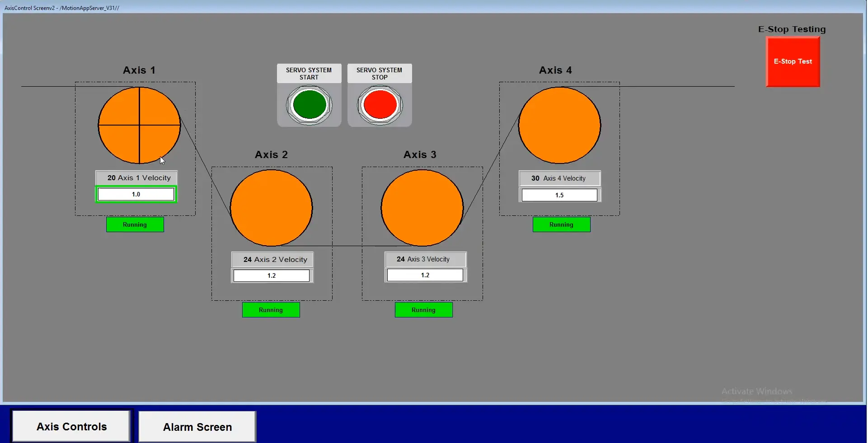Select the Axis 2 motor circle
The height and width of the screenshot is (443, 868).
271,208
